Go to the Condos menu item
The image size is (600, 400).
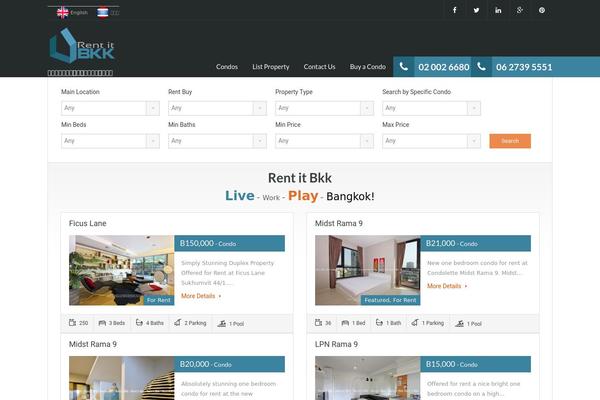click(x=227, y=67)
